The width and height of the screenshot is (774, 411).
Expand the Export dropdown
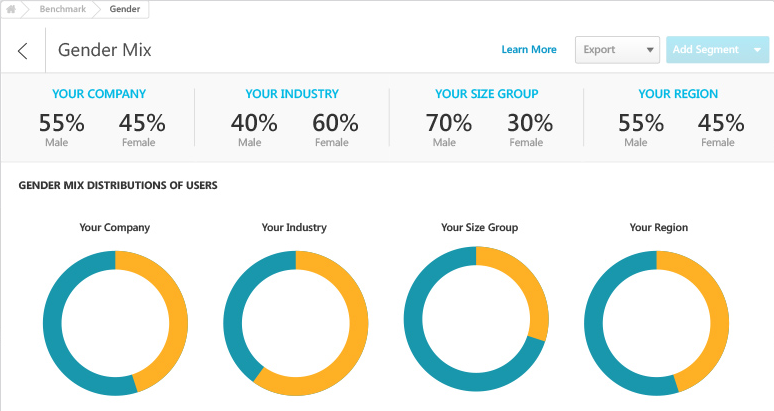[616, 50]
